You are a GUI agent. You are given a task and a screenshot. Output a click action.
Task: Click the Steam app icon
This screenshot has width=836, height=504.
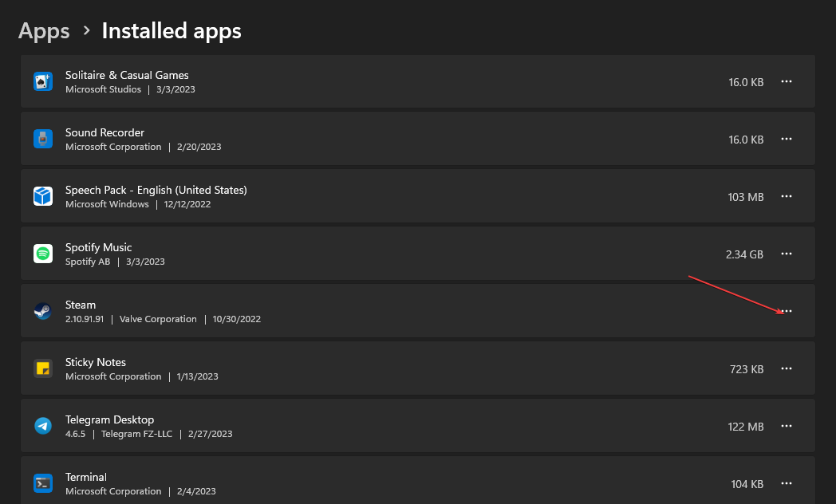point(42,311)
